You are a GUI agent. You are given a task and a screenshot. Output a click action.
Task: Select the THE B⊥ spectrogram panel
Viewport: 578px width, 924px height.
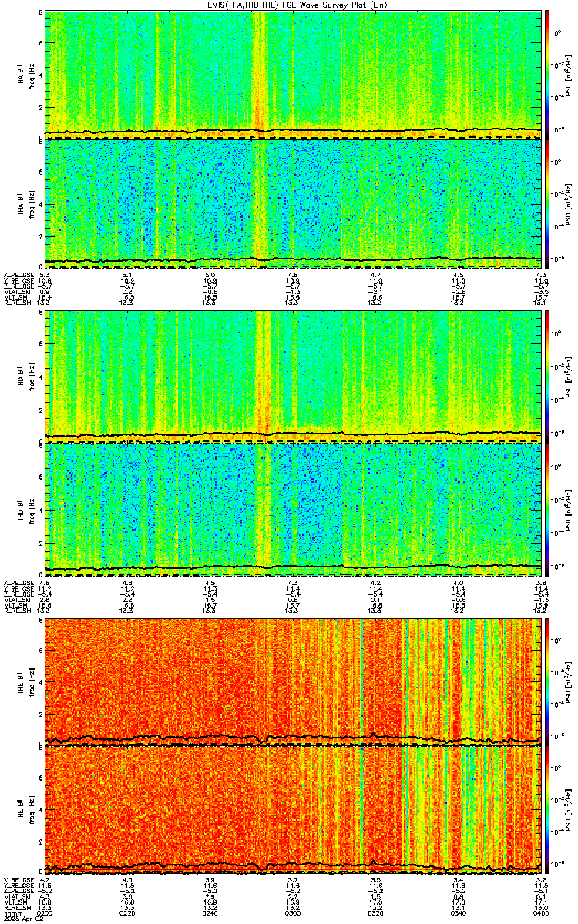click(294, 681)
